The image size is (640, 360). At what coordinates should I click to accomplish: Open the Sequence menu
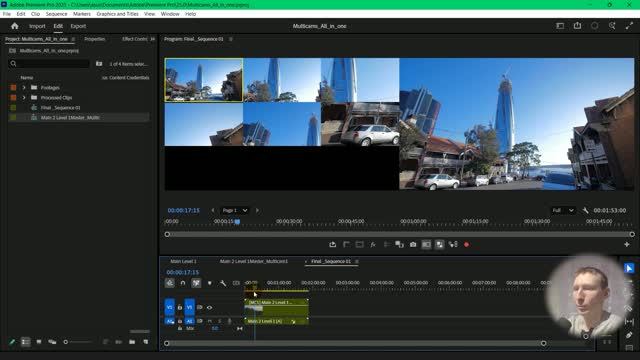[x=56, y=14]
